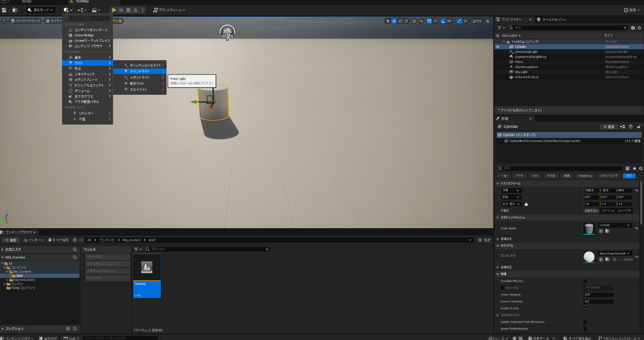644x340 pixels.
Task: Click the Location X value field 1020.0
Action: [x=592, y=190]
